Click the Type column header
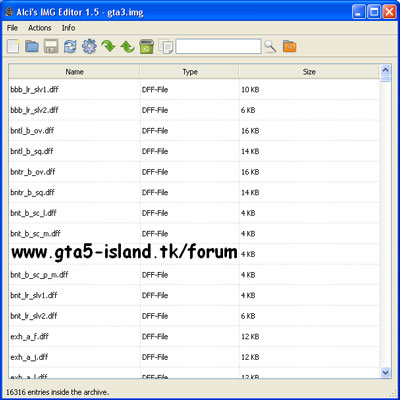Image resolution: width=400 pixels, height=400 pixels. coord(190,72)
